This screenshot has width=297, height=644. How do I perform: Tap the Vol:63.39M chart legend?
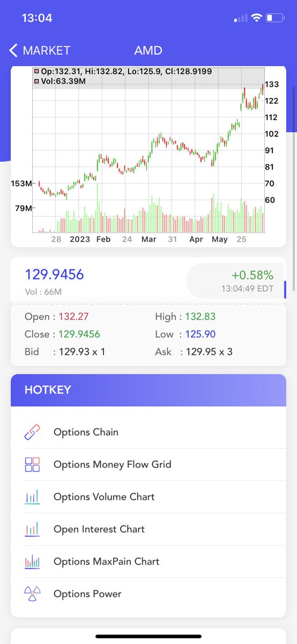pos(60,81)
